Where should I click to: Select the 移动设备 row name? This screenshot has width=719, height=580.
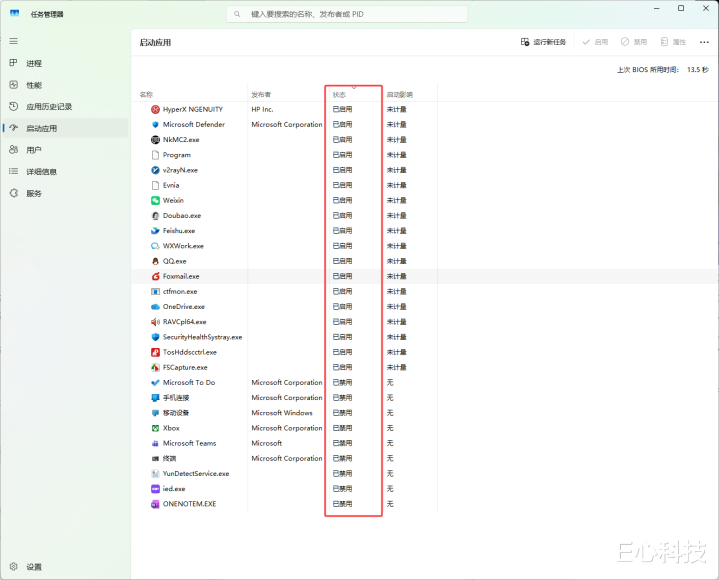point(176,413)
